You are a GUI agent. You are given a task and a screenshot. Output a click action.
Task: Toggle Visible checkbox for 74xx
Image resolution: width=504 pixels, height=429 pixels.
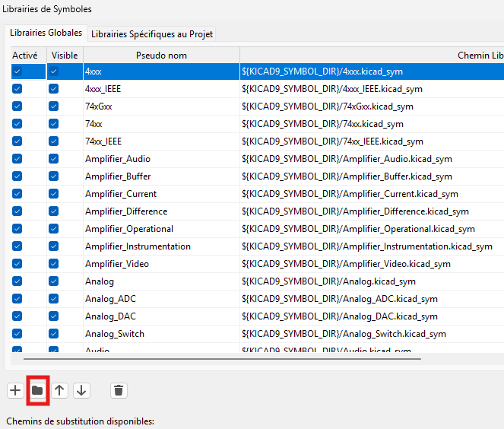[54, 123]
